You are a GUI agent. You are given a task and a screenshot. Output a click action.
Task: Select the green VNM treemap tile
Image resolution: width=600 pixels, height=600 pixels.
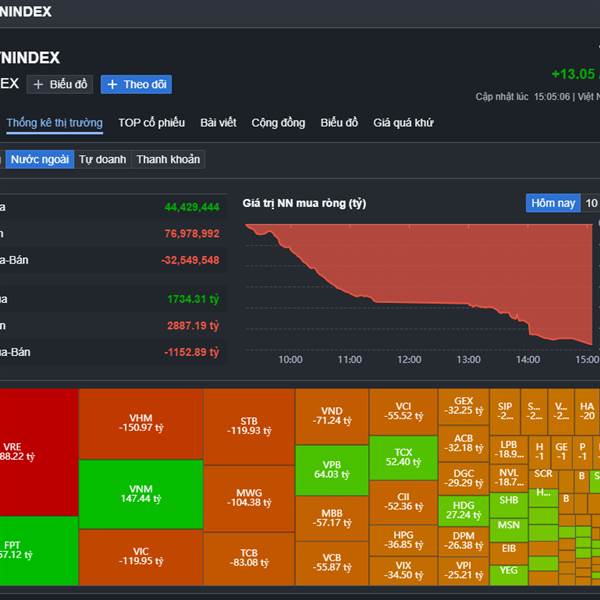tap(140, 493)
